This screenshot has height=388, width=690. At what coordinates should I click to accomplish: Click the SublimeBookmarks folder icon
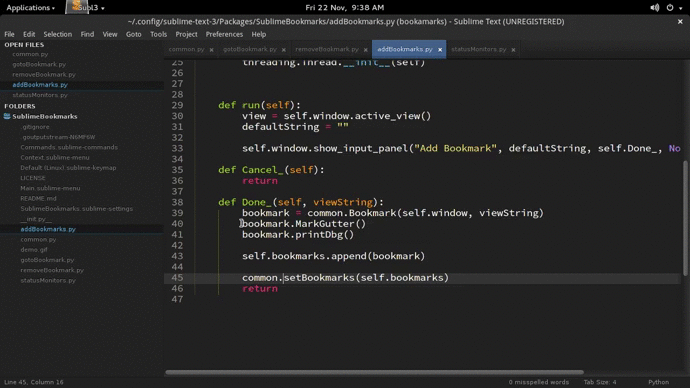(x=7, y=116)
